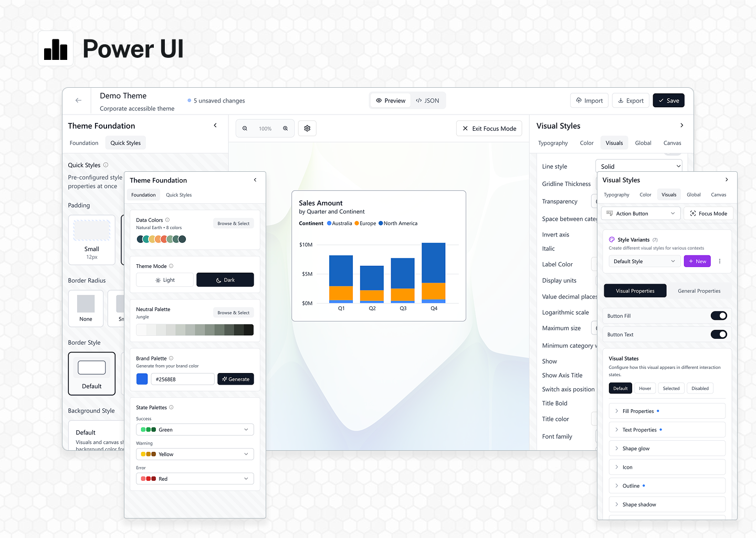Switch Theme Mode to Light
The image size is (756, 538).
[164, 280]
